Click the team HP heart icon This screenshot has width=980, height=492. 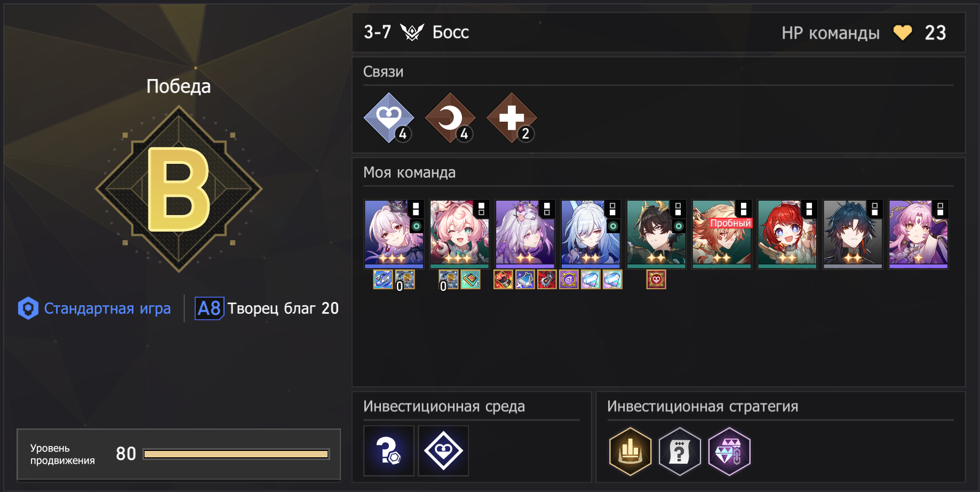click(x=903, y=33)
